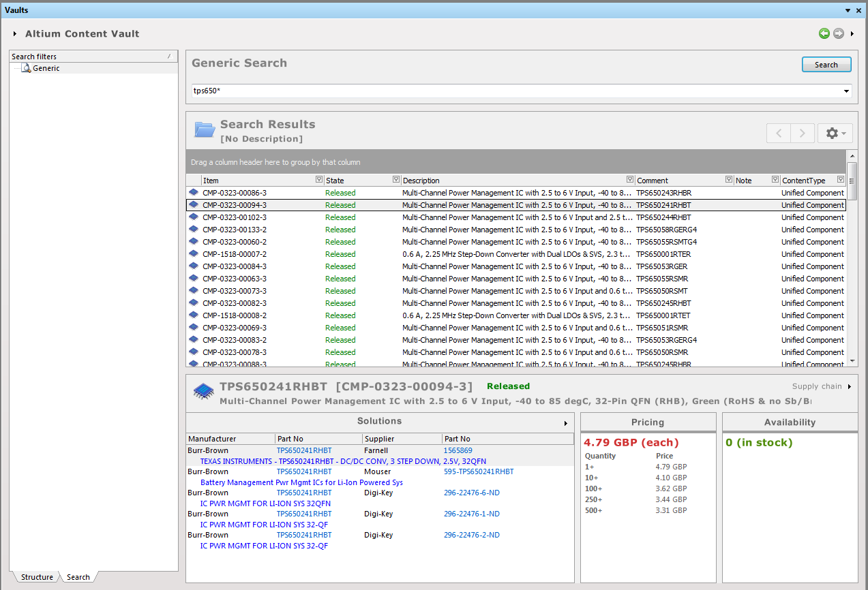The width and height of the screenshot is (868, 590).
Task: Expand the Altium Content Vault arrow
Action: click(15, 34)
